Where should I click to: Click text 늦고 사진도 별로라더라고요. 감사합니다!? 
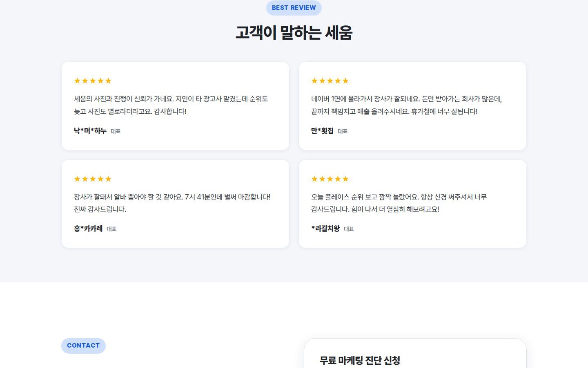click(130, 111)
